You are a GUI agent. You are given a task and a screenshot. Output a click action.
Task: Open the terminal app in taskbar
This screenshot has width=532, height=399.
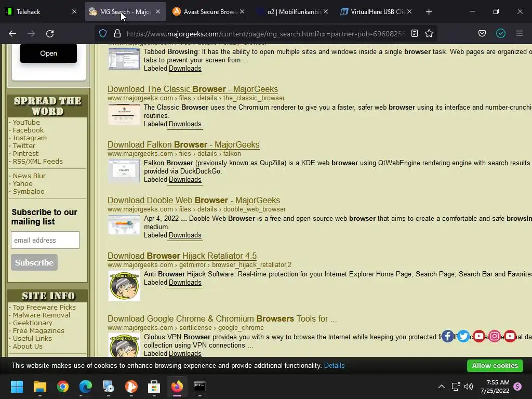coord(199,387)
